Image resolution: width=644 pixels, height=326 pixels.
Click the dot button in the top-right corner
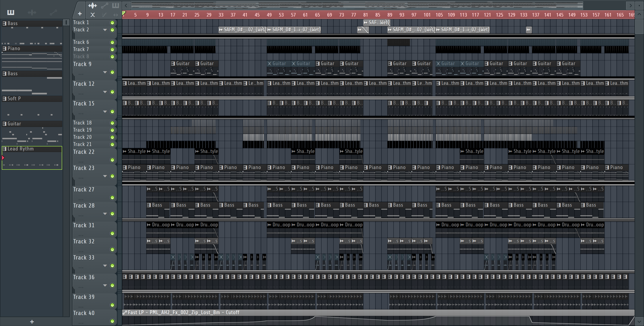tap(639, 5)
